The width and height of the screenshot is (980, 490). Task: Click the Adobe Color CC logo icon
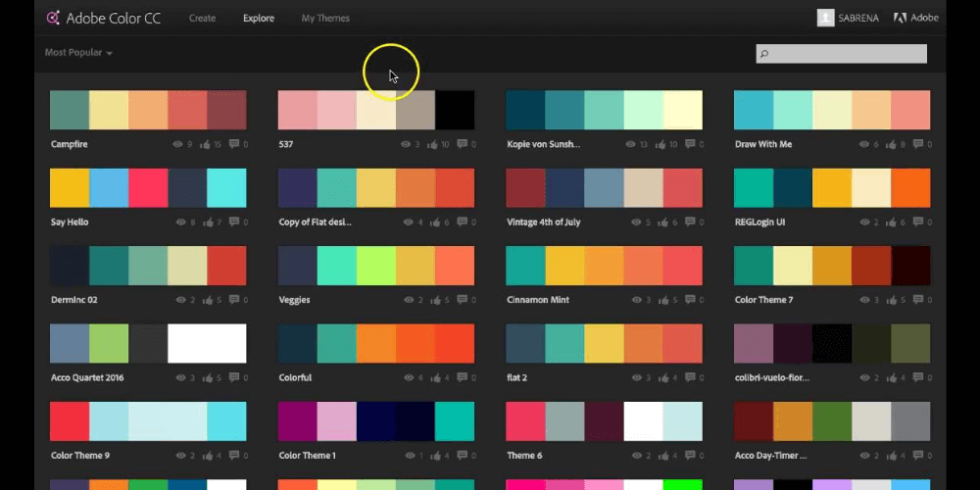click(53, 18)
